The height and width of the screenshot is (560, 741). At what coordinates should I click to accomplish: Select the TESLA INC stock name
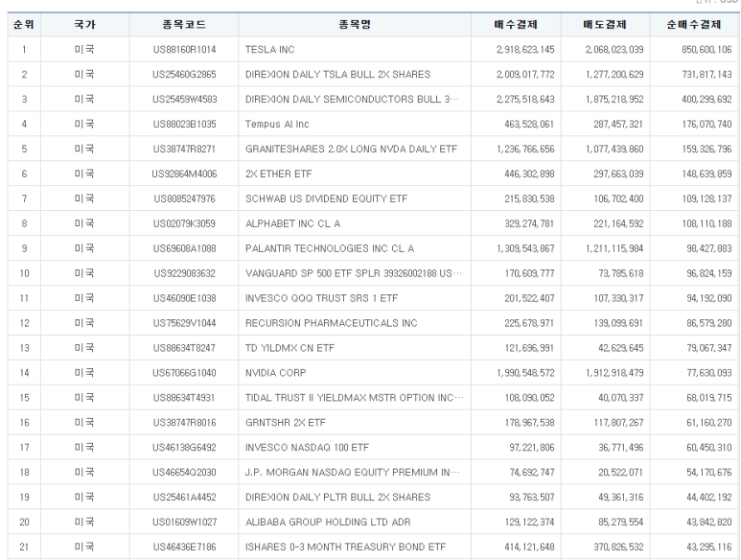[x=269, y=50]
